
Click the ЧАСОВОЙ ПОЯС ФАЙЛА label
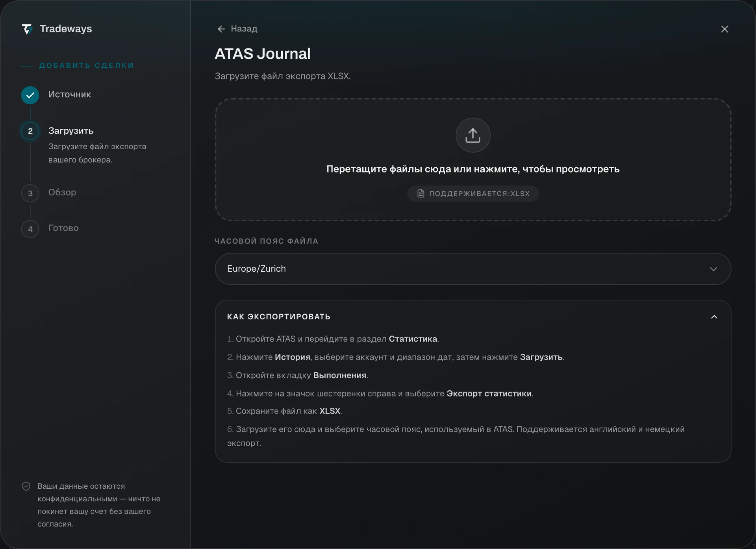click(266, 241)
